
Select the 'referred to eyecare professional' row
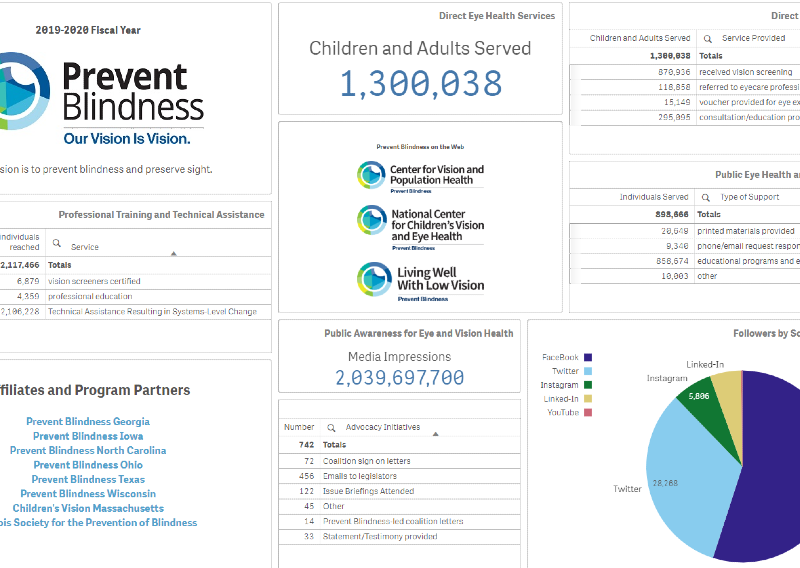pyautogui.click(x=685, y=87)
